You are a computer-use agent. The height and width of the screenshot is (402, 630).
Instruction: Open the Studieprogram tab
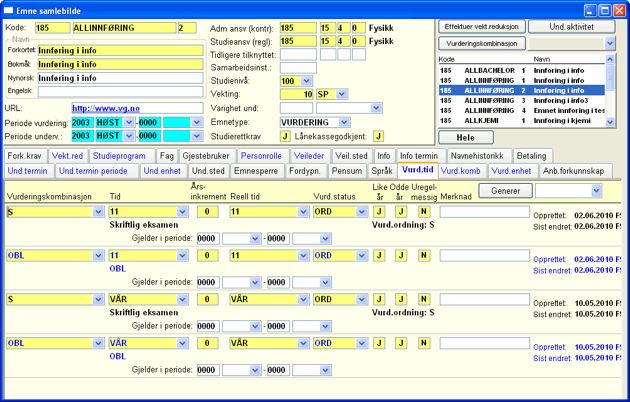(x=119, y=156)
